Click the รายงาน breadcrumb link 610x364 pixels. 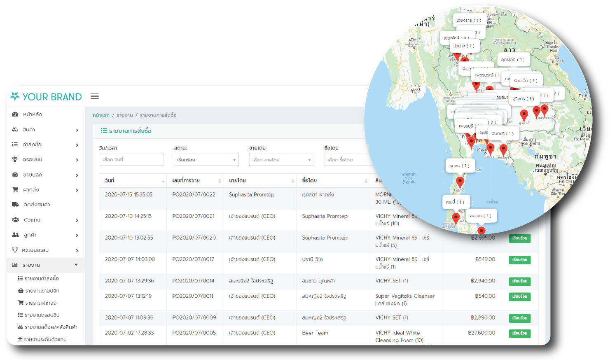(x=125, y=115)
